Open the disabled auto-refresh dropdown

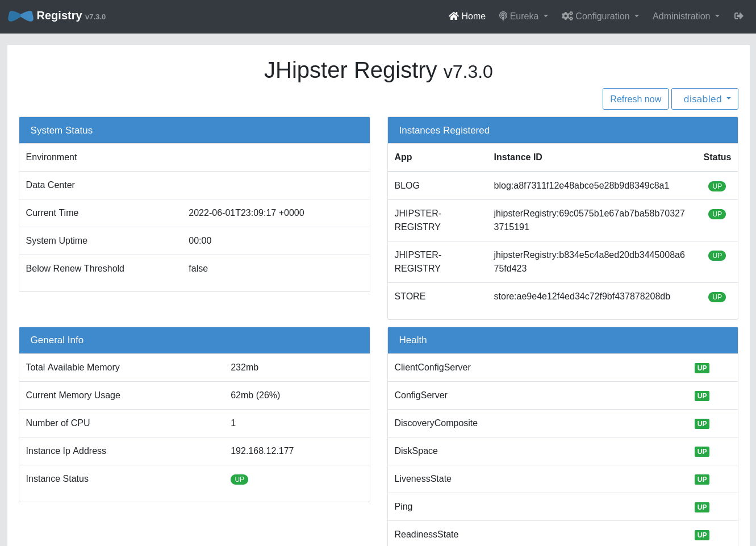point(704,99)
